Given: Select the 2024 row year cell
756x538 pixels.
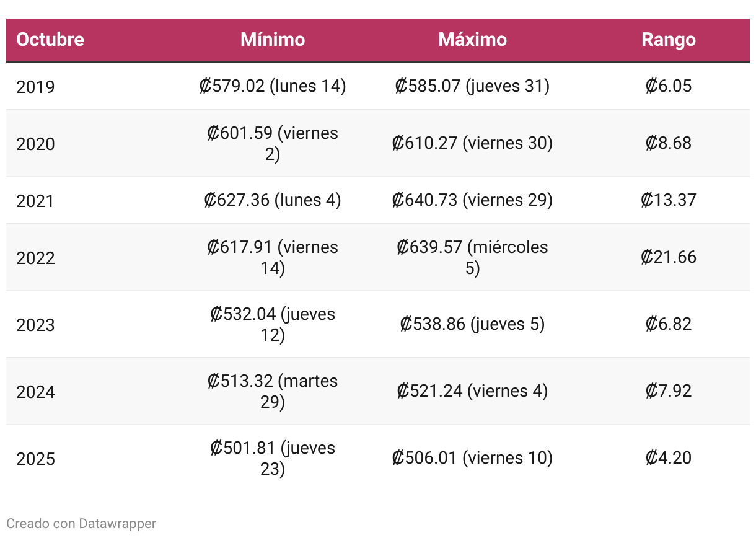Looking at the screenshot, I should tap(35, 392).
